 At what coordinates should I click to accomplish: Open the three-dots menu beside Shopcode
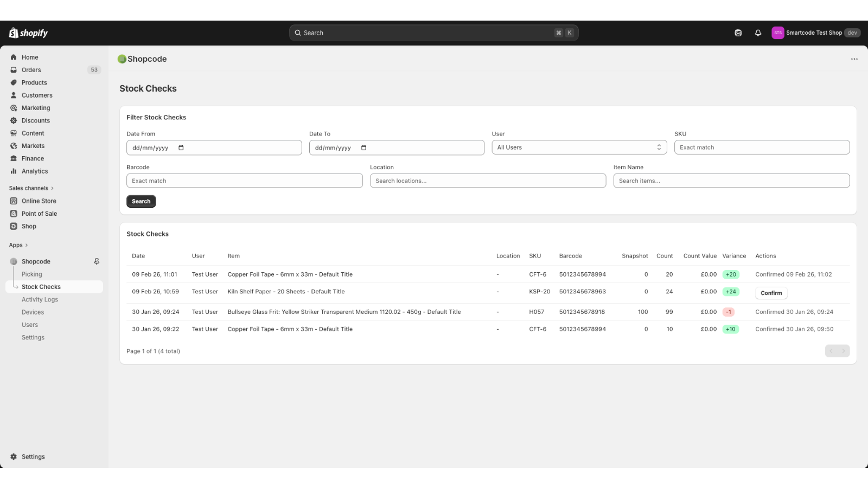pyautogui.click(x=854, y=59)
